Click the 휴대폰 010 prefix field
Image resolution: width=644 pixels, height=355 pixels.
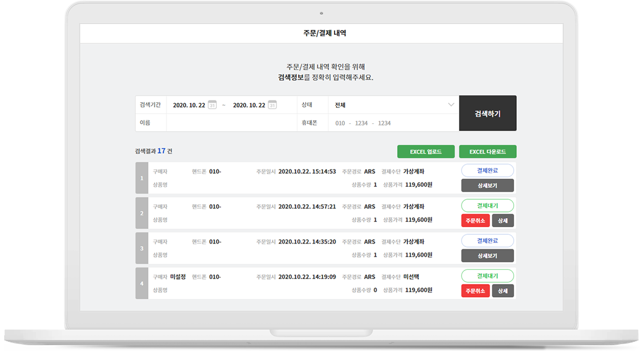pyautogui.click(x=340, y=123)
